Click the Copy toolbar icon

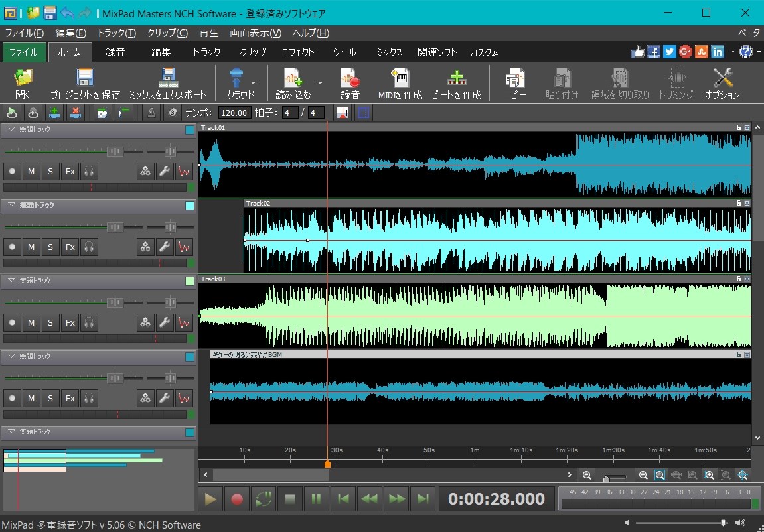514,78
